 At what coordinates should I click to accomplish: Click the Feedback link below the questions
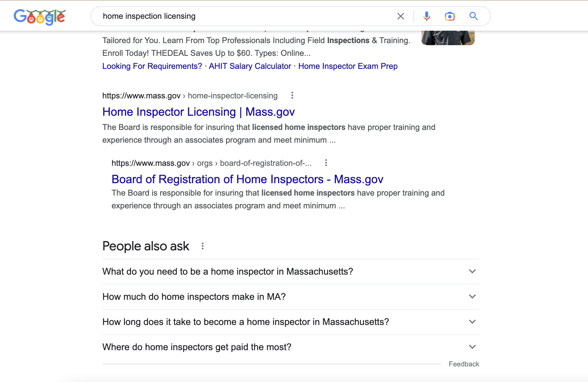pos(464,364)
